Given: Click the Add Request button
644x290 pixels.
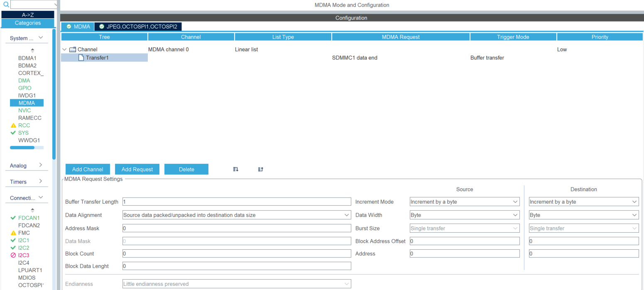Looking at the screenshot, I should (x=137, y=169).
